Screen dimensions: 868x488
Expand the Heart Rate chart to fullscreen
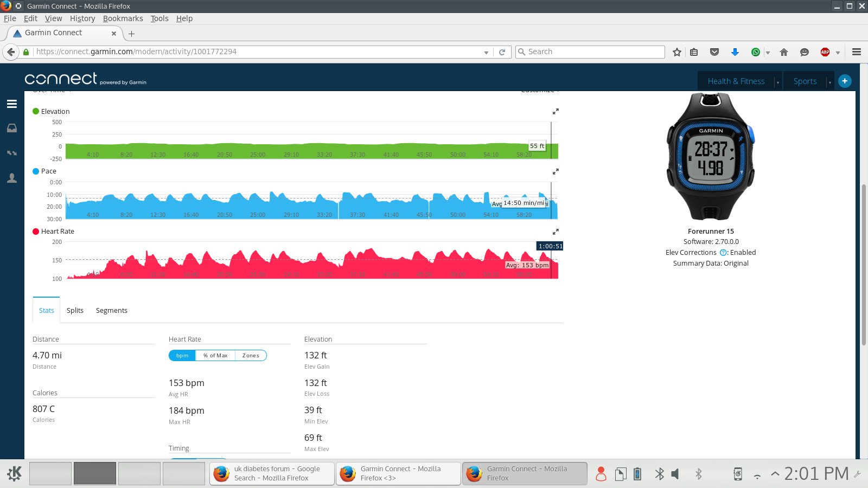tap(556, 232)
